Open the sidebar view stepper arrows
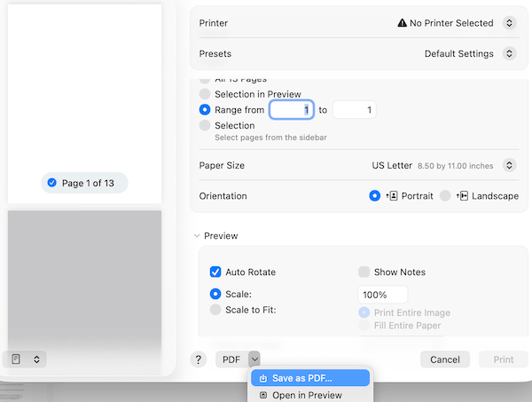Image resolution: width=532 pixels, height=402 pixels. 36,359
